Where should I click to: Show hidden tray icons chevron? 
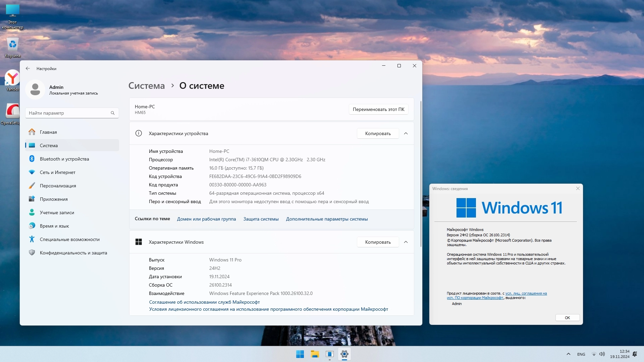coord(568,354)
